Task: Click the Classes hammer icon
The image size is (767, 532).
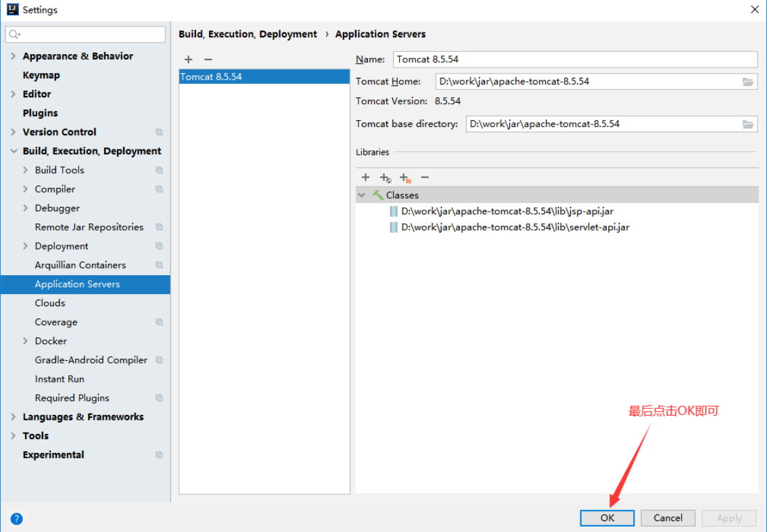Action: 378,195
